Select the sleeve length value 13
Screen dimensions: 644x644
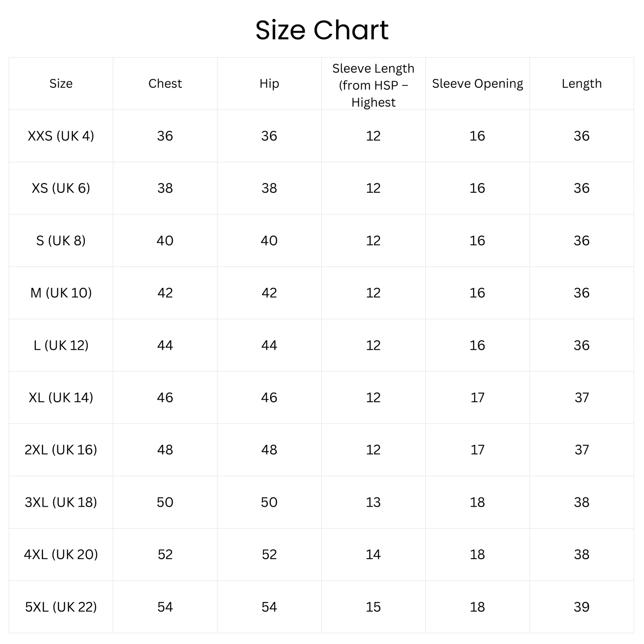pos(373,502)
